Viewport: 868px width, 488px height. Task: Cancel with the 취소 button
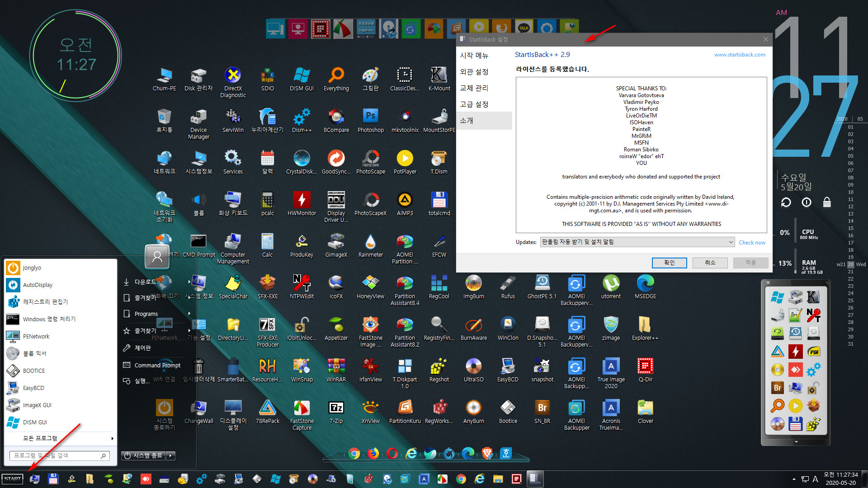710,263
